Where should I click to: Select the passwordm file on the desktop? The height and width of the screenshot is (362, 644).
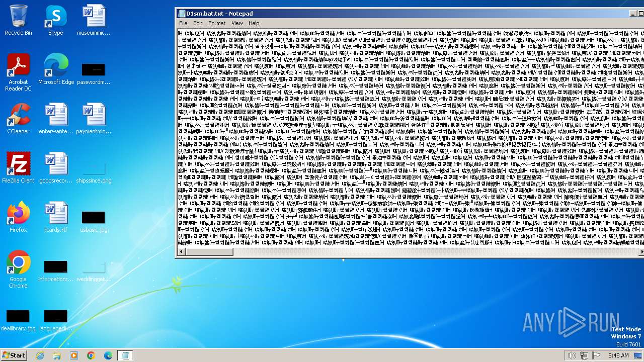(x=94, y=73)
